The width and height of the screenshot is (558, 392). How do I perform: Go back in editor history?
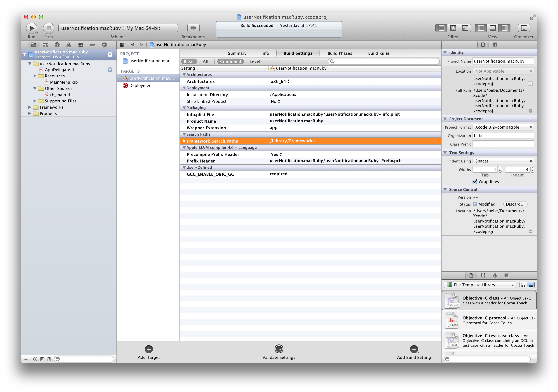[132, 45]
